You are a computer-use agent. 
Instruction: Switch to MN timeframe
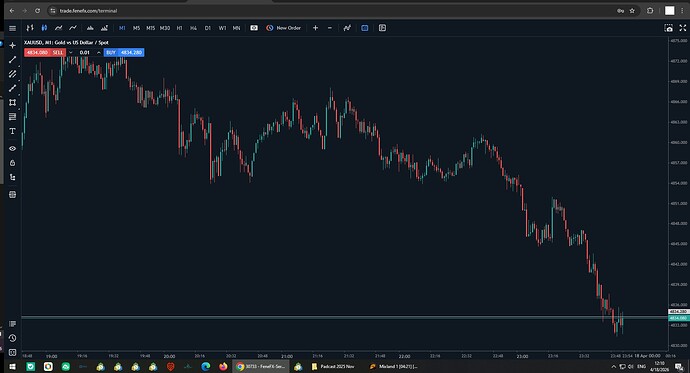point(236,28)
